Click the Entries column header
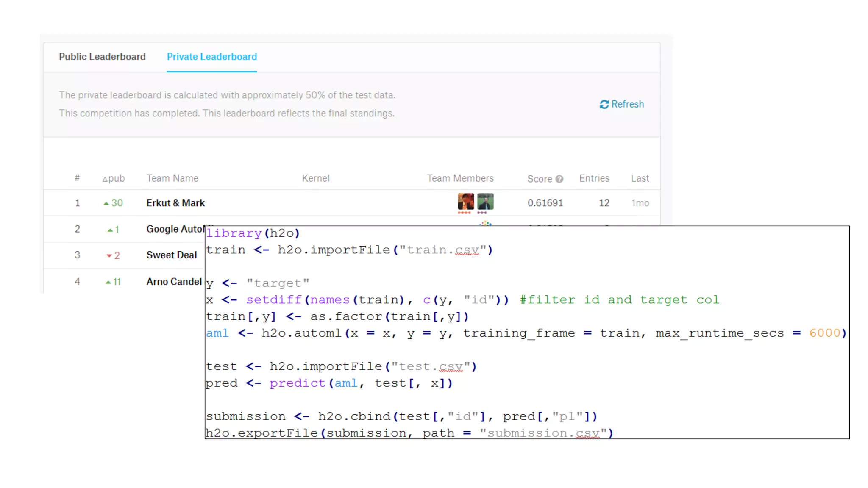The height and width of the screenshot is (488, 868). tap(594, 178)
